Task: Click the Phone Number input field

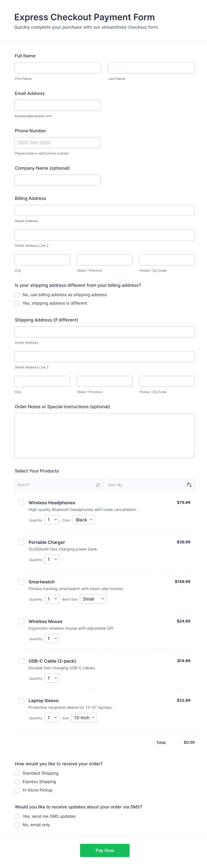Action: point(57,143)
